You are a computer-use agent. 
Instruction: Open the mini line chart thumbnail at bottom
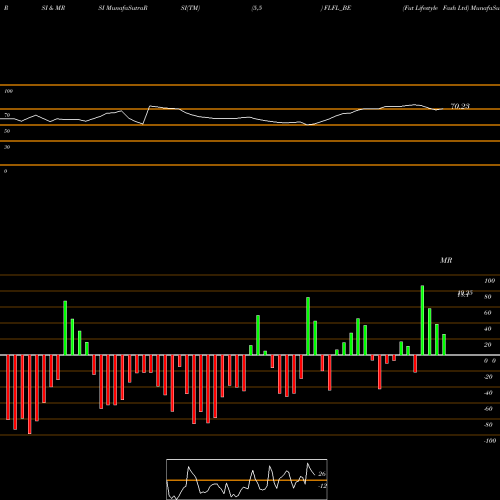247,479
